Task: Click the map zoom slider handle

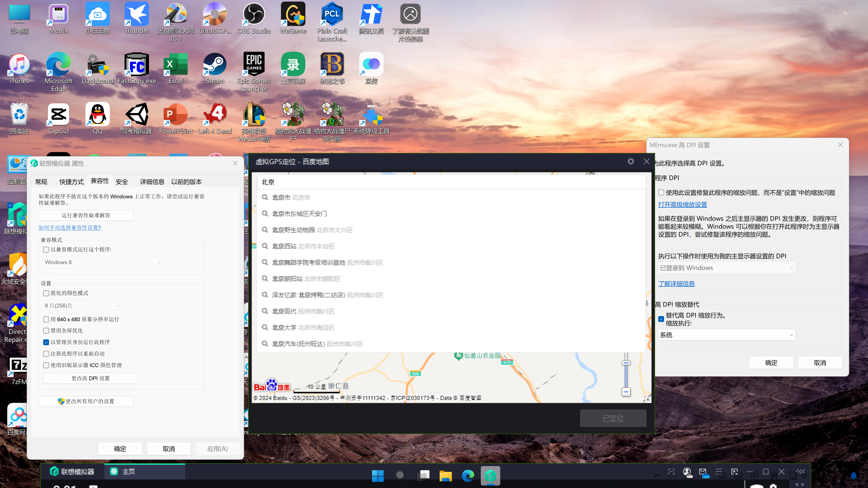Action: click(x=626, y=363)
